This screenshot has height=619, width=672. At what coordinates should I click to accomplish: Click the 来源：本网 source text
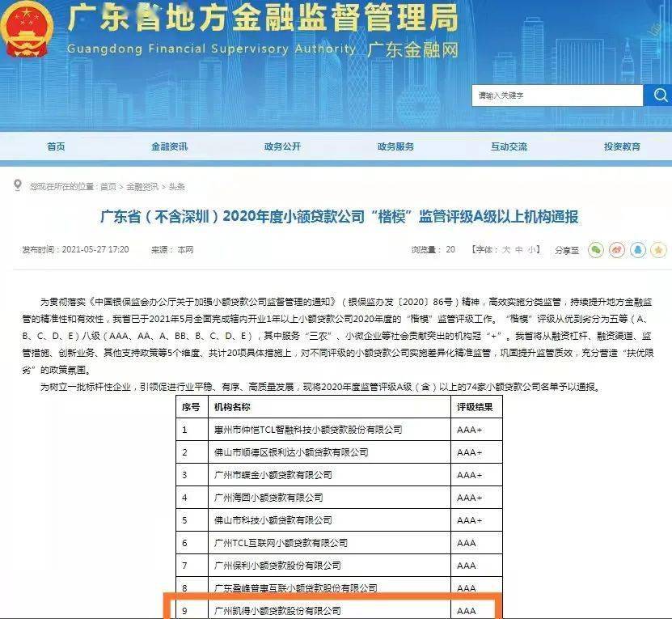click(x=172, y=250)
